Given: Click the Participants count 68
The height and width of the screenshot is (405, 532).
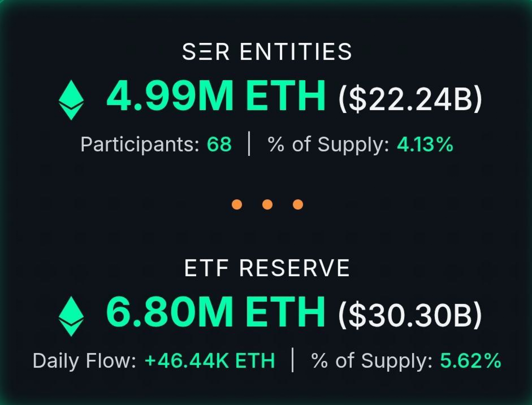Looking at the screenshot, I should click(x=219, y=144).
